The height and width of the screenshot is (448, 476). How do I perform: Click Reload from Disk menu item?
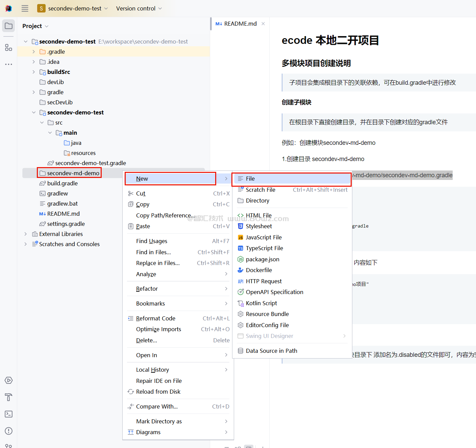tap(158, 392)
